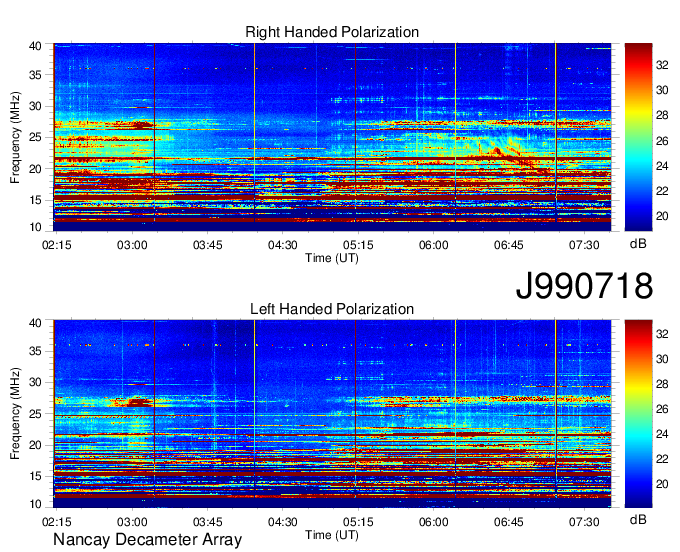
Task: Click the 10 MHz tick of Right Handed plot
Action: point(35,227)
